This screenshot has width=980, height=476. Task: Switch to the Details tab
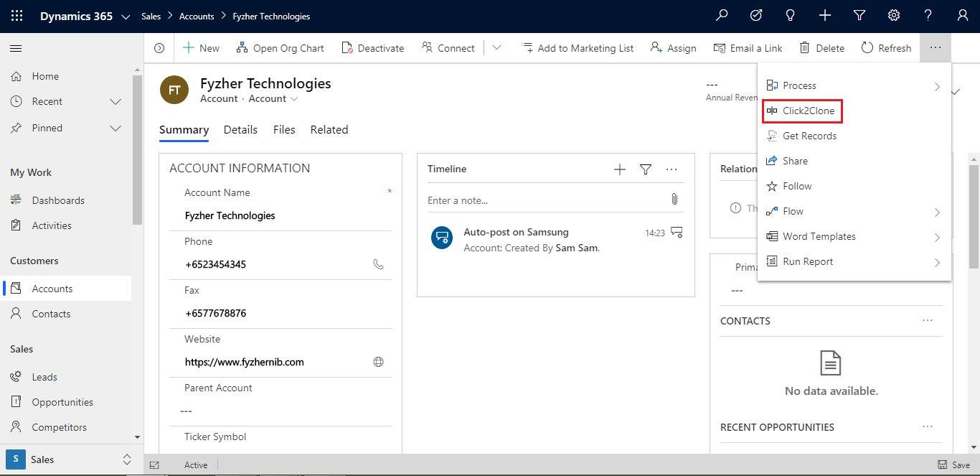240,130
